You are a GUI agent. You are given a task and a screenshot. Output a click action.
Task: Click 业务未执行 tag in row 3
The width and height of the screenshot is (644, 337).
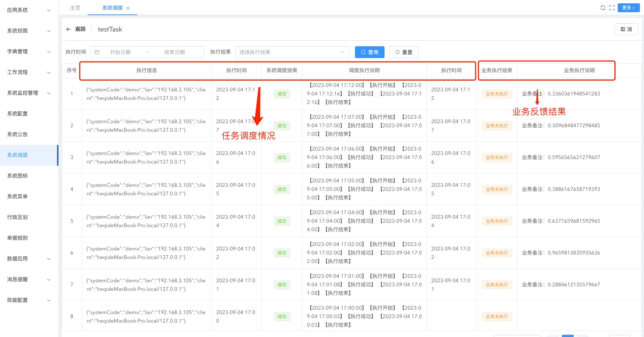click(x=497, y=158)
